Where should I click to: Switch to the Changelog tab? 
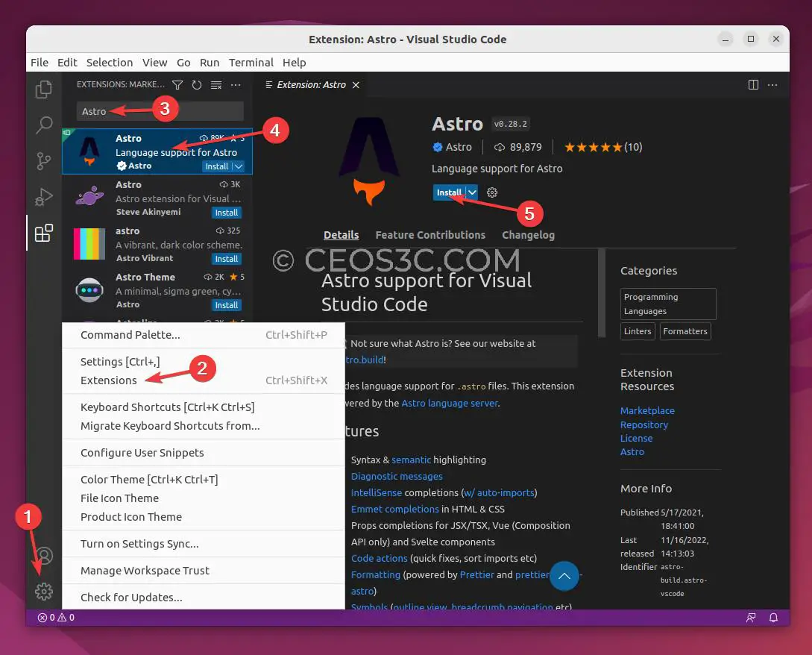pyautogui.click(x=528, y=235)
